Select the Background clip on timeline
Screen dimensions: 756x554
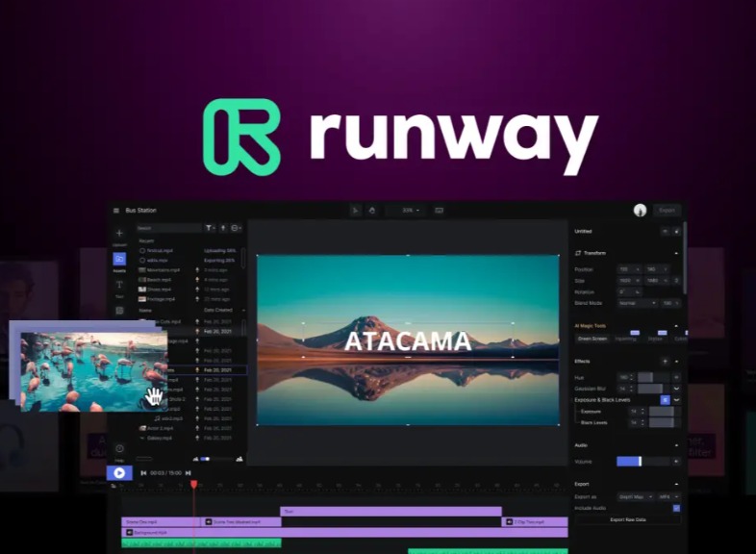(x=344, y=532)
